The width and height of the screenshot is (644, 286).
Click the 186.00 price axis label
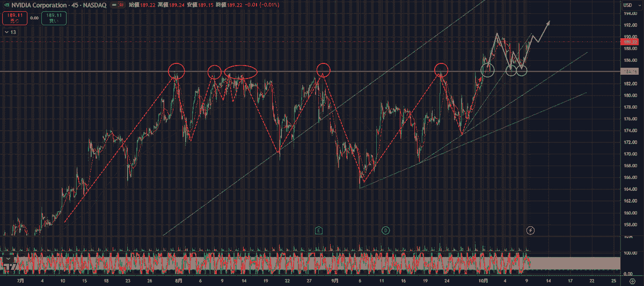point(630,60)
